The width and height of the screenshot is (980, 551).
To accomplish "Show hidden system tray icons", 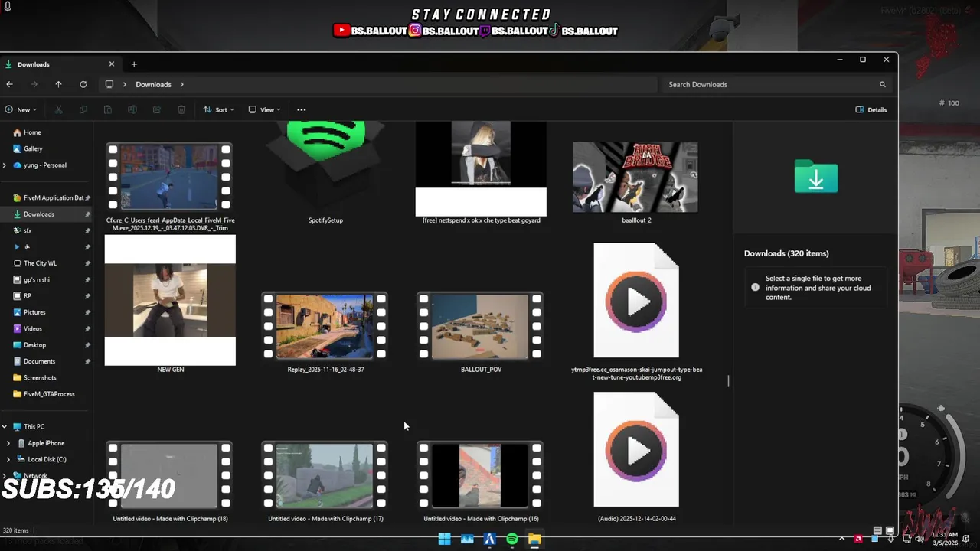I will 841,539.
